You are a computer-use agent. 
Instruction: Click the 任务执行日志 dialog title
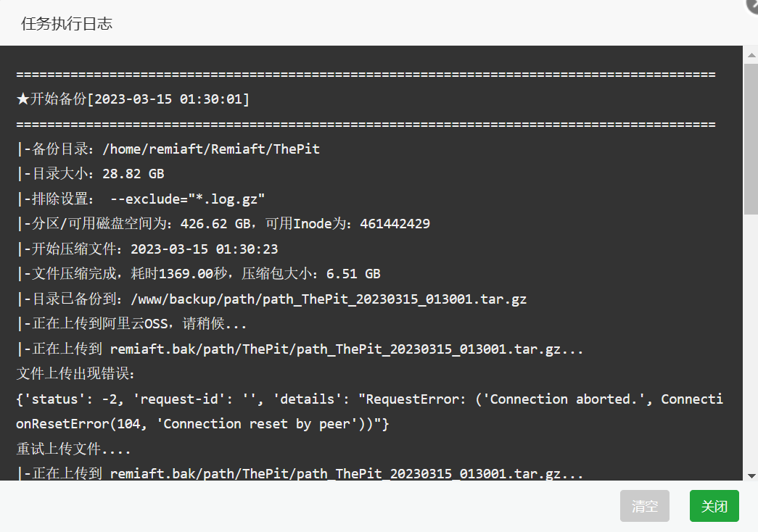tap(67, 24)
